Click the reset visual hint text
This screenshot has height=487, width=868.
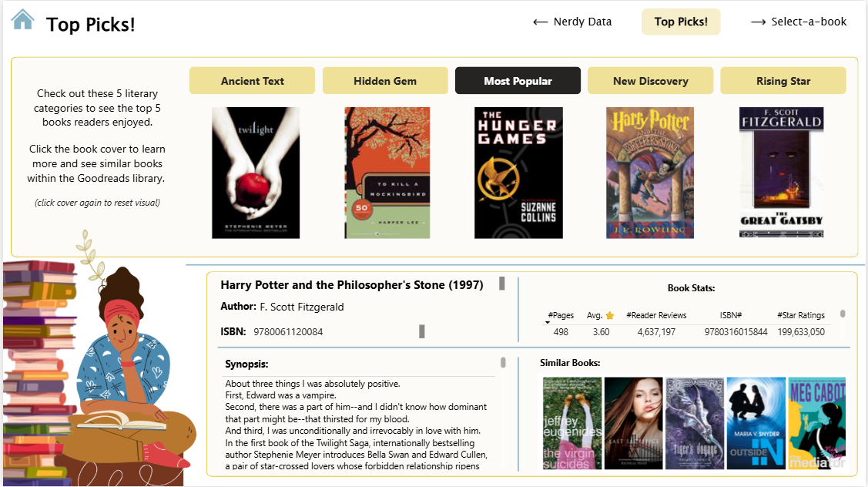click(x=97, y=203)
